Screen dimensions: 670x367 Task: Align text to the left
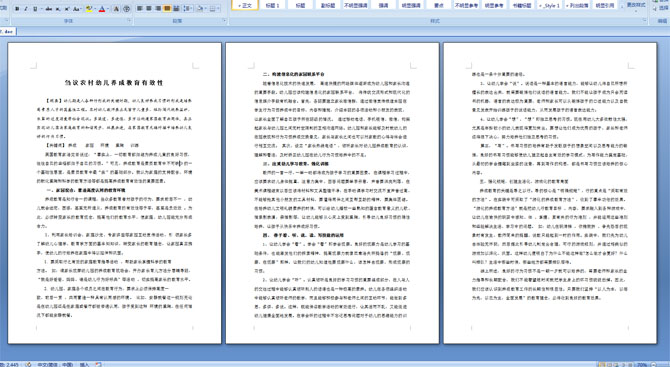tap(140, 9)
